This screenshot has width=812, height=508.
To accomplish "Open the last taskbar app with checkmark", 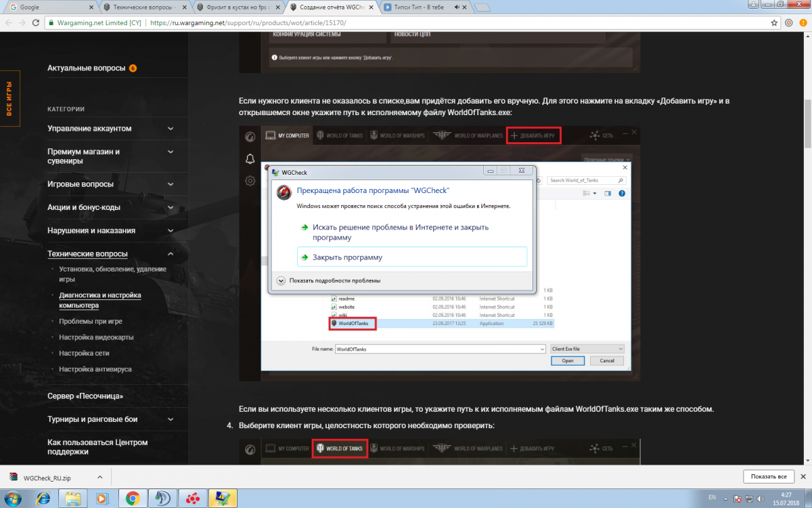I will click(223, 499).
